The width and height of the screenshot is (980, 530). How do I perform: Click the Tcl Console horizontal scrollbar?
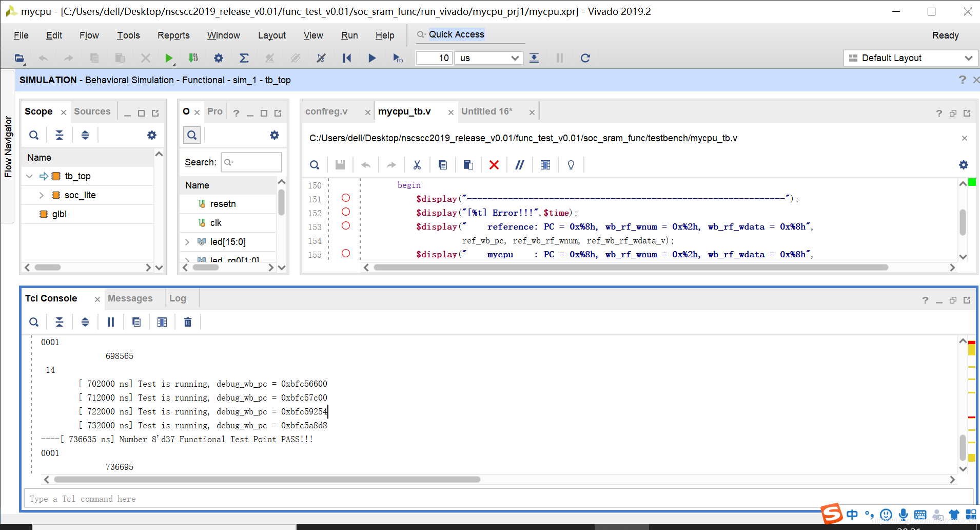pos(267,479)
